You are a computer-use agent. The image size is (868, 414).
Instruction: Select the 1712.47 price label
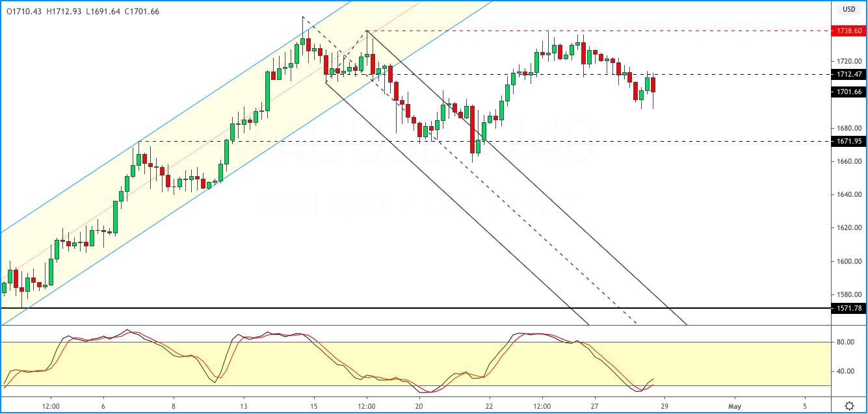pos(849,74)
